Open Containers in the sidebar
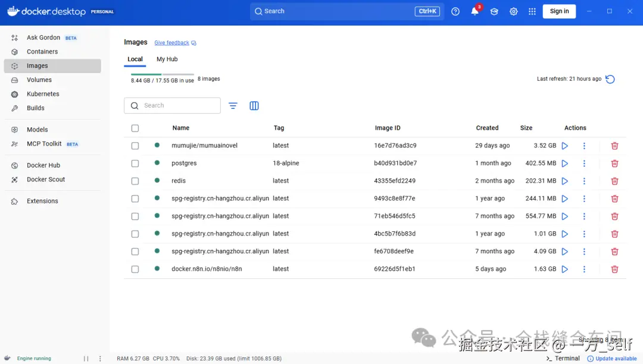 click(x=52, y=52)
